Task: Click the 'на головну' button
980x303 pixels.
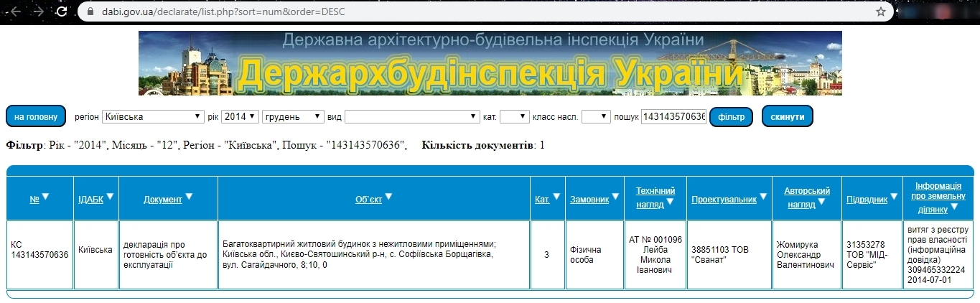Action: click(x=36, y=116)
